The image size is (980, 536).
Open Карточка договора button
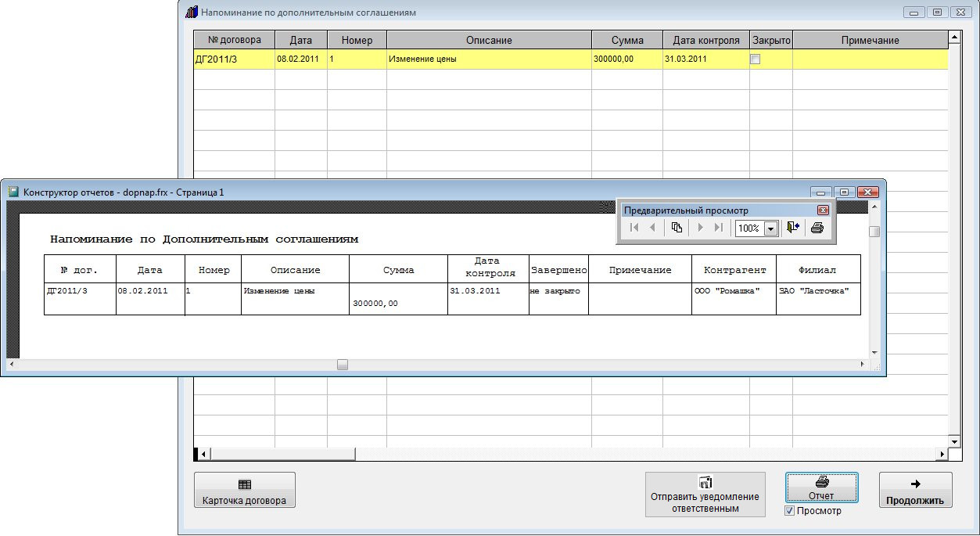pyautogui.click(x=245, y=490)
